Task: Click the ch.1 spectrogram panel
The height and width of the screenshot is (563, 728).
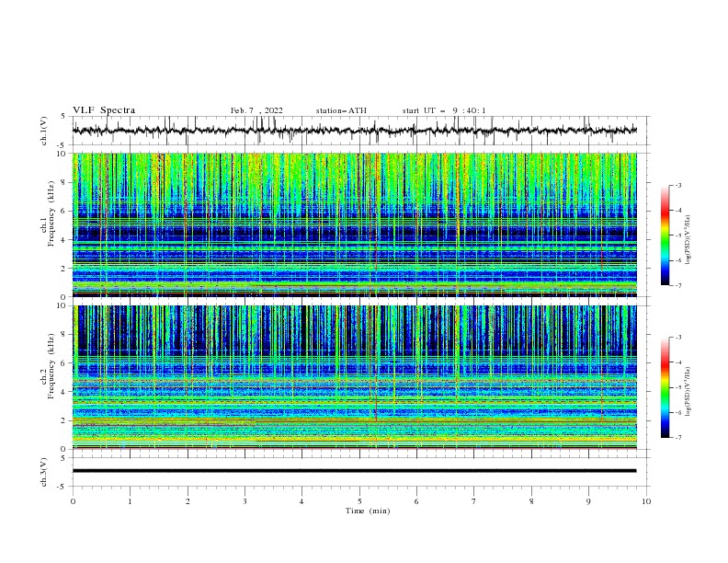Action: (355, 224)
